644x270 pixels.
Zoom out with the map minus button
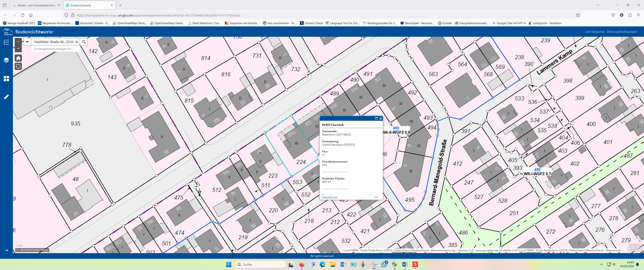18,48
